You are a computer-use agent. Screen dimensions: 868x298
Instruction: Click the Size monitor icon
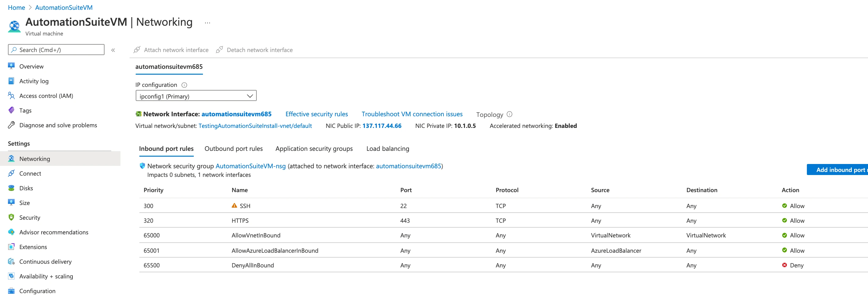11,203
